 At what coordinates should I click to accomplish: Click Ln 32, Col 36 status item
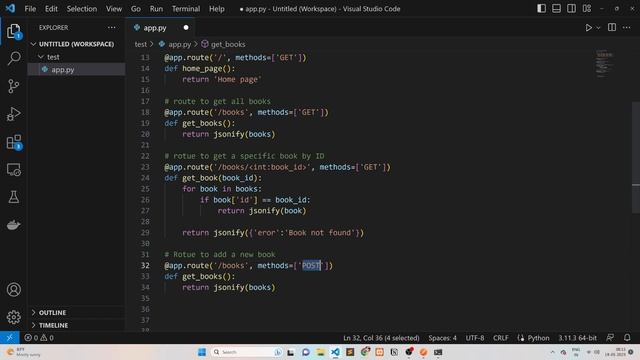[381, 338]
